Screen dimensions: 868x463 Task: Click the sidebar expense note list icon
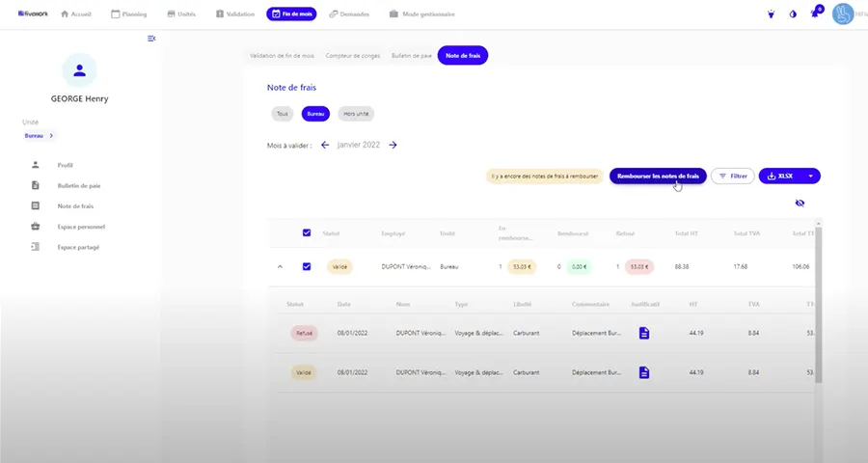point(36,205)
